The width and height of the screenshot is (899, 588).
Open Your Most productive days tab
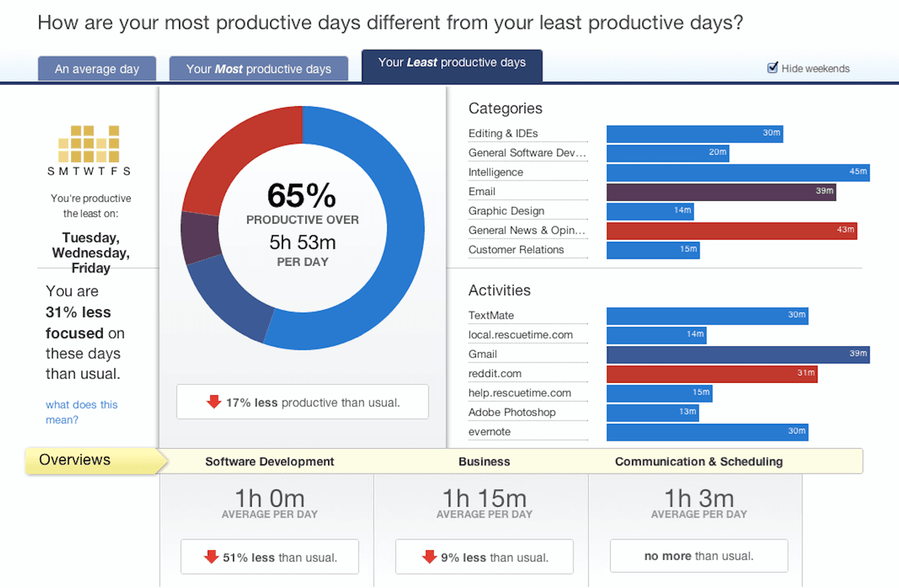pyautogui.click(x=258, y=69)
